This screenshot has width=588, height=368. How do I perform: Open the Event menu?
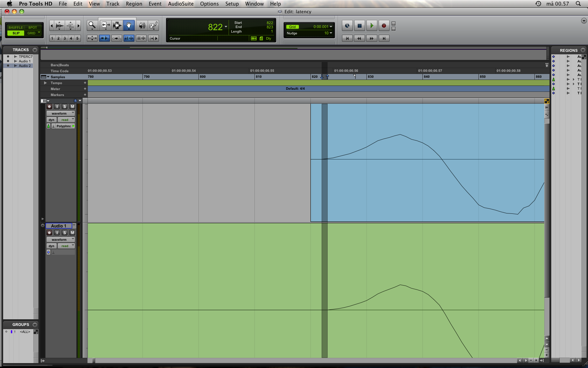tap(155, 4)
